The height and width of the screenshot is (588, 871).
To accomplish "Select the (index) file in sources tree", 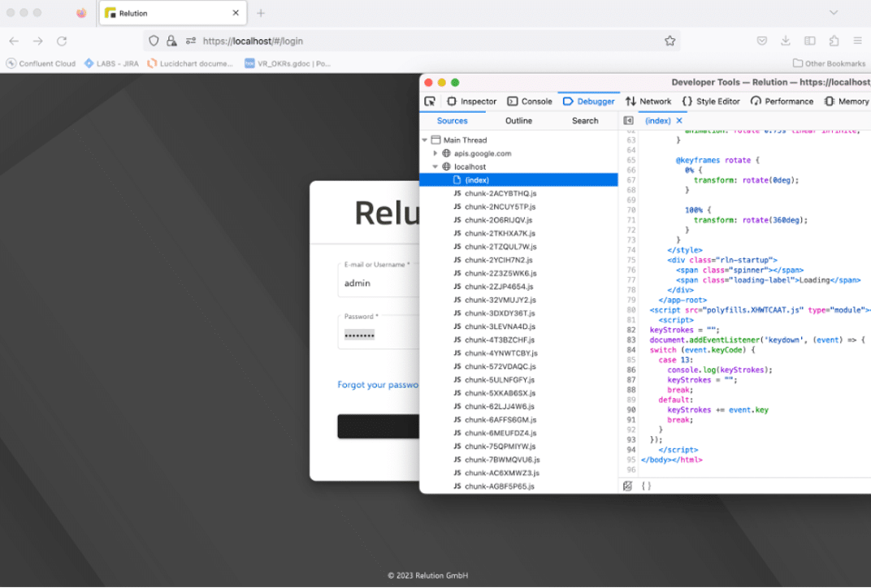I will pos(519,180).
